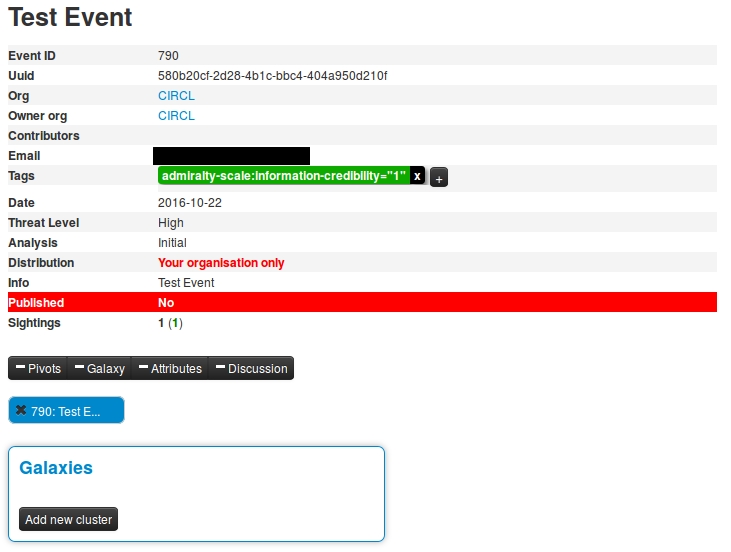Open the Galaxies heading link

tap(56, 468)
